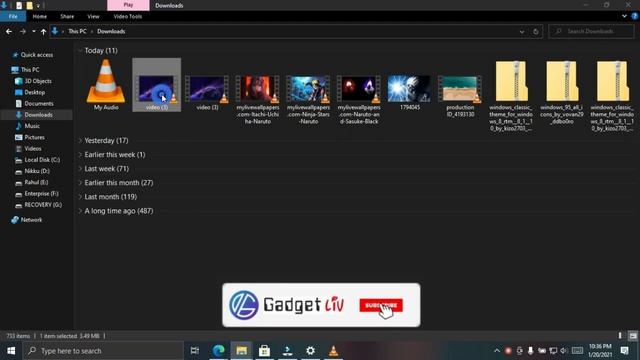Open the Help question mark icon
640x360 pixels.
click(x=635, y=16)
